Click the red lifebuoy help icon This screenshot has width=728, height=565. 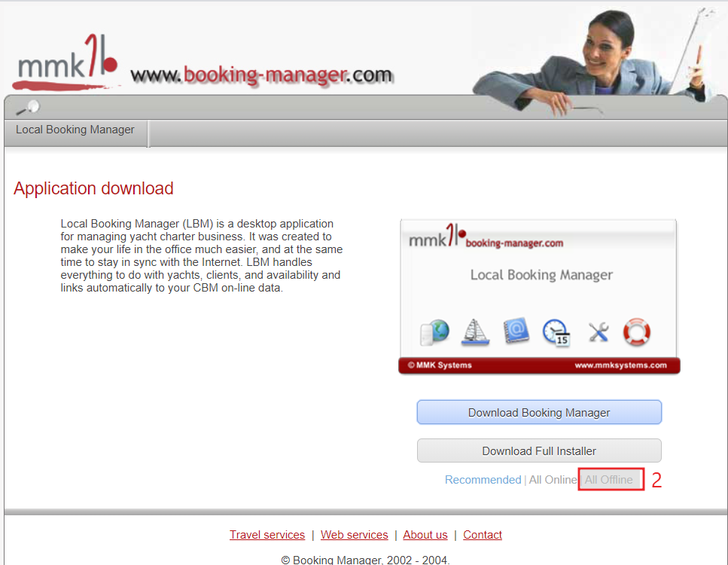637,331
